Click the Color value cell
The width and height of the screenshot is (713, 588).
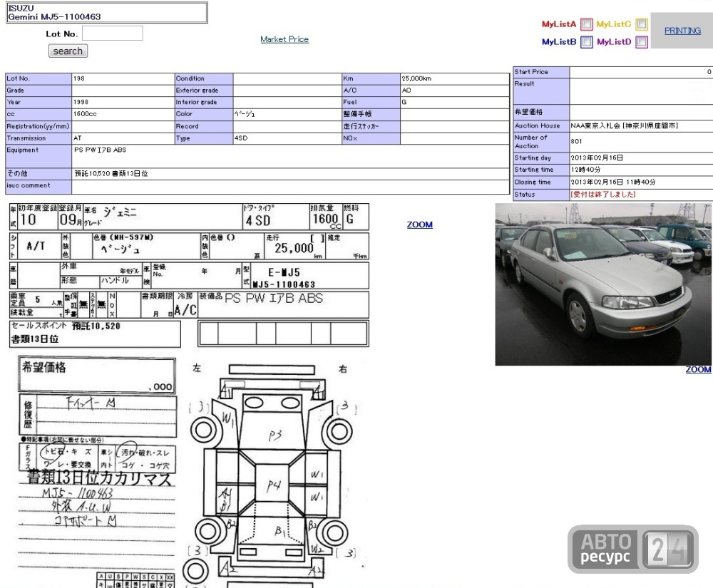click(x=287, y=114)
